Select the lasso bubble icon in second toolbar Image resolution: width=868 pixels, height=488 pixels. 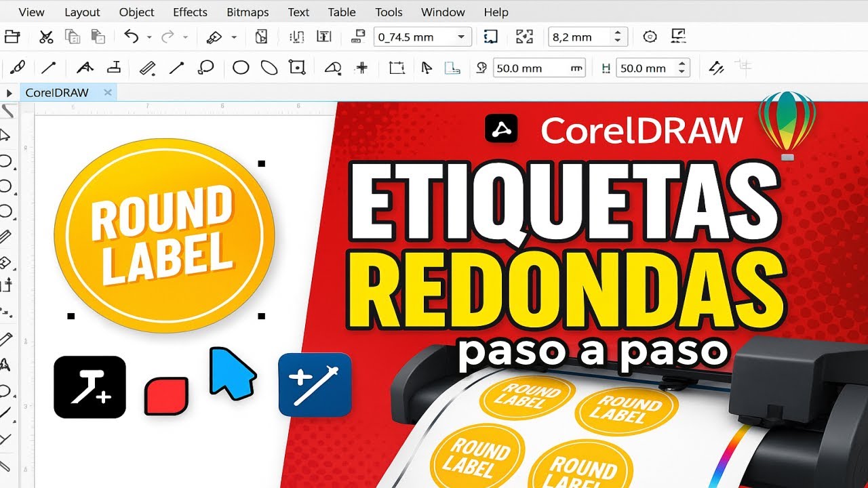point(205,68)
